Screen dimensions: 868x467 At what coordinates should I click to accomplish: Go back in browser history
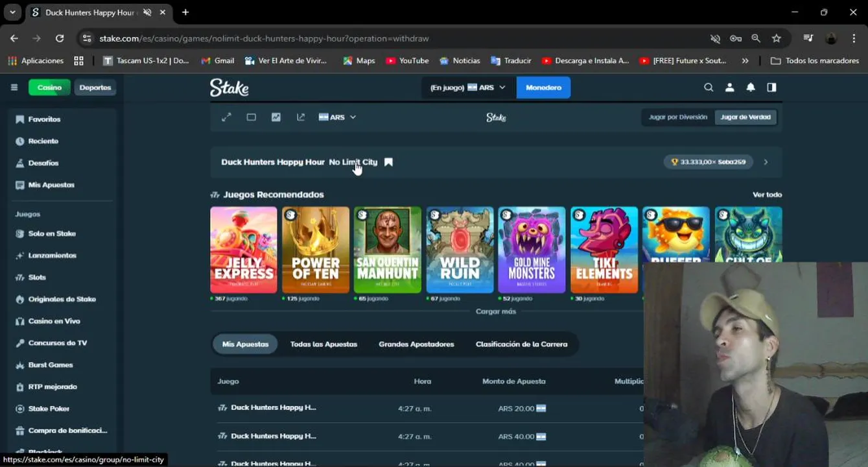14,38
